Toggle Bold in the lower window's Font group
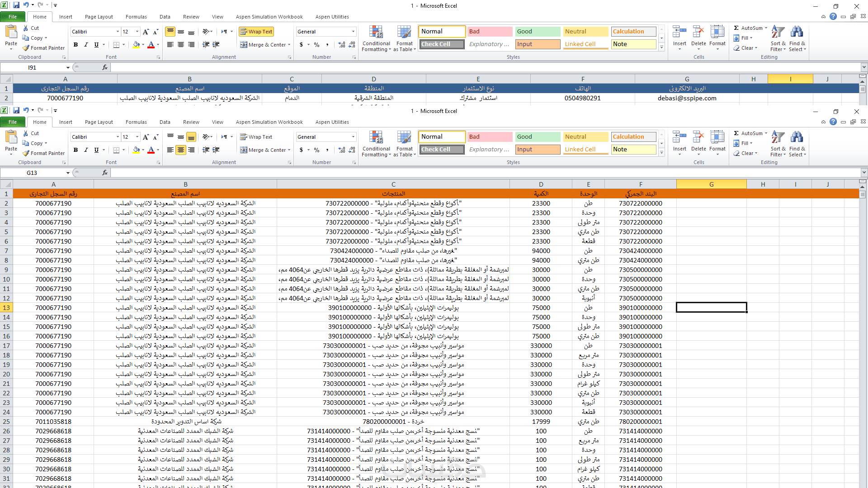 point(75,150)
